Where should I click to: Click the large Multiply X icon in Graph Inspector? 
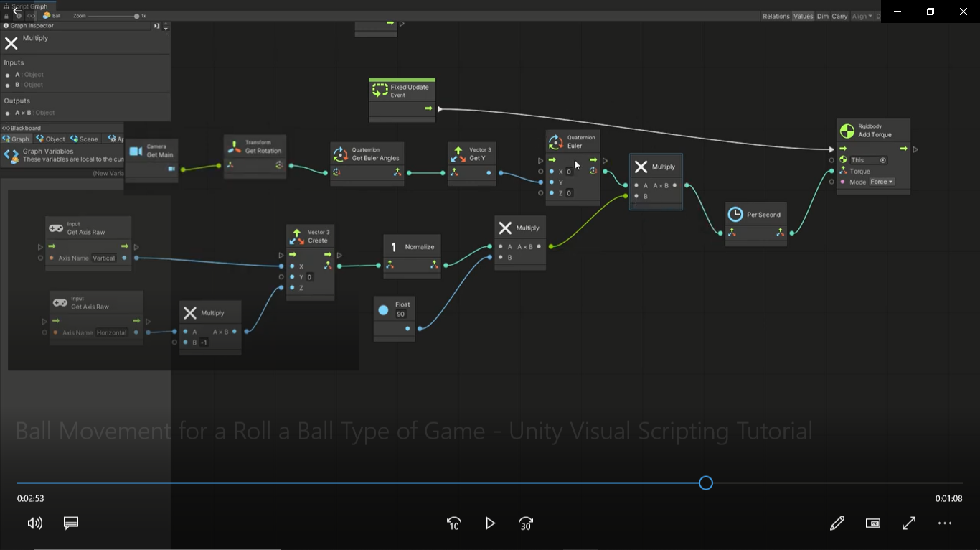(x=11, y=43)
